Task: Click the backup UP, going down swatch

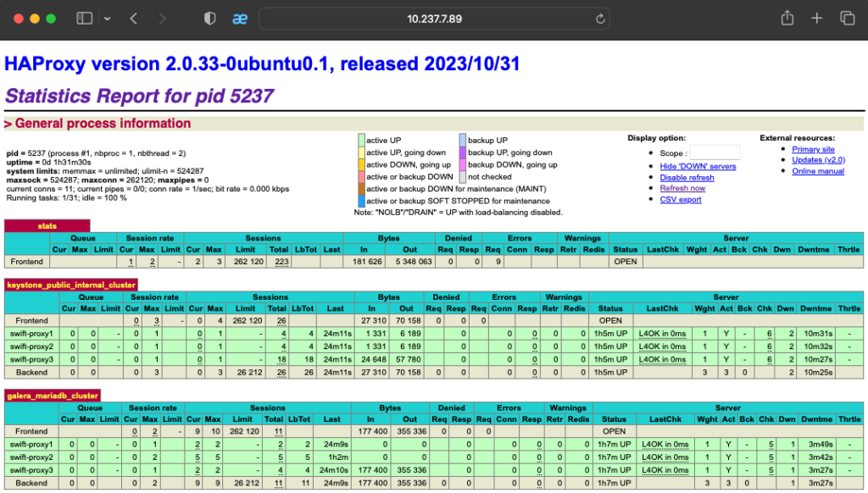Action: pos(463,152)
